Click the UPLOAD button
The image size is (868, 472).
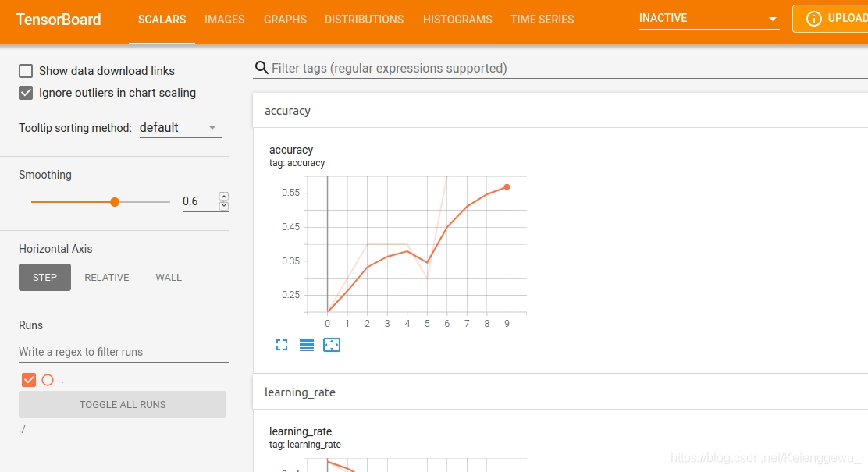tap(831, 19)
